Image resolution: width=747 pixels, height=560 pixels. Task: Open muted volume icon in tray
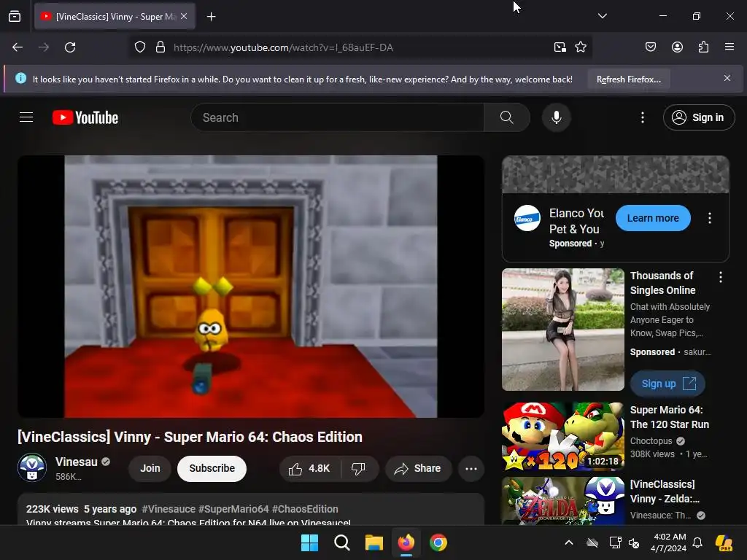[x=634, y=542]
